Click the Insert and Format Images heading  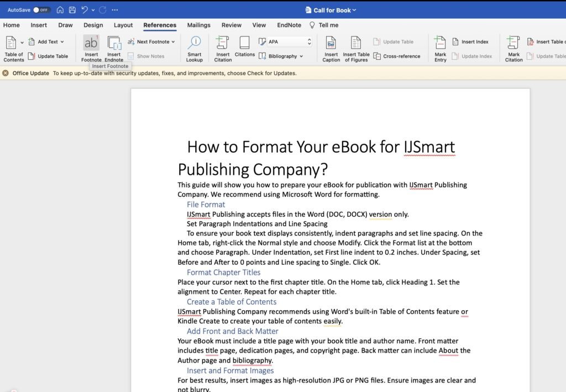(x=230, y=370)
